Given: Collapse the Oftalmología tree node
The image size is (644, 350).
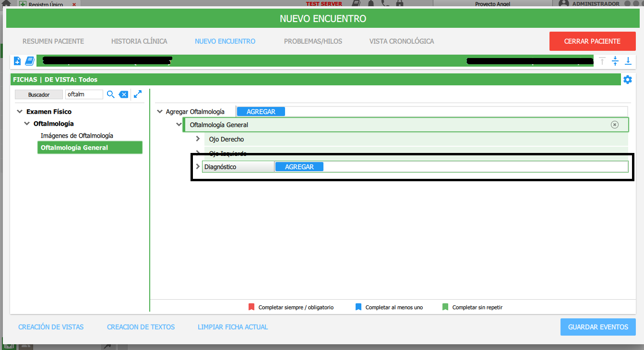Looking at the screenshot, I should [27, 124].
